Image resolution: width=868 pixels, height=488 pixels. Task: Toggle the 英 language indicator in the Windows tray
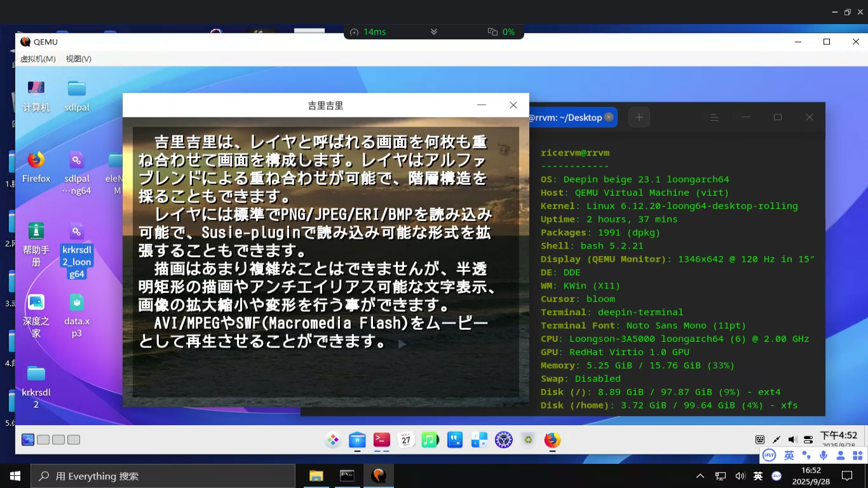[x=758, y=476]
